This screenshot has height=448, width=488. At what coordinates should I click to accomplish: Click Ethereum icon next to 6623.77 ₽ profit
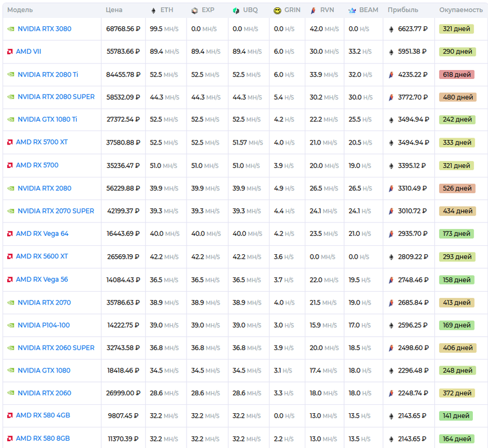[x=391, y=29]
